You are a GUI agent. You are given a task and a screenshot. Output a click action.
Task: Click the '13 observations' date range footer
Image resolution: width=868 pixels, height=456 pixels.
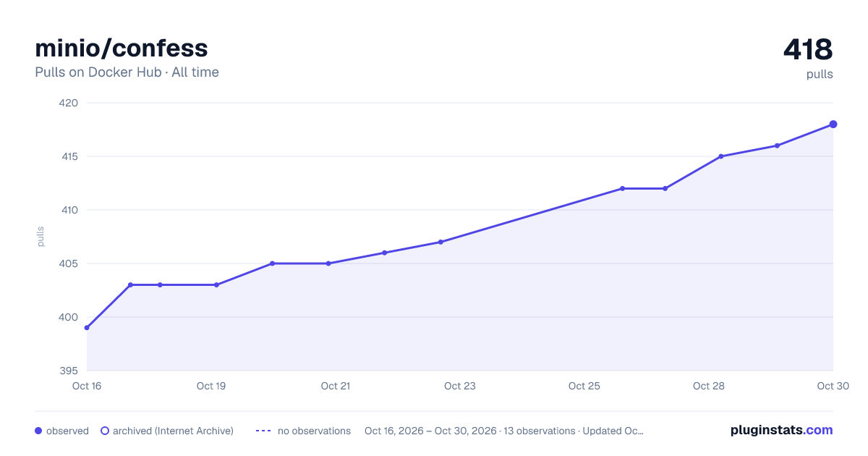coord(504,431)
